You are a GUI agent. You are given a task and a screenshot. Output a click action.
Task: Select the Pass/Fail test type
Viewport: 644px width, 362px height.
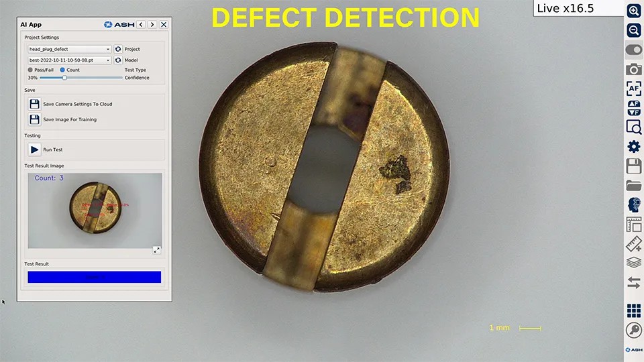tap(30, 70)
